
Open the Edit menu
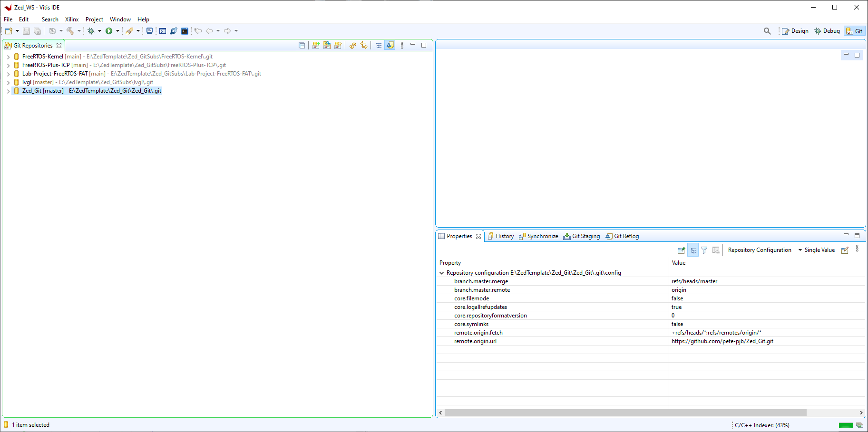(x=24, y=19)
